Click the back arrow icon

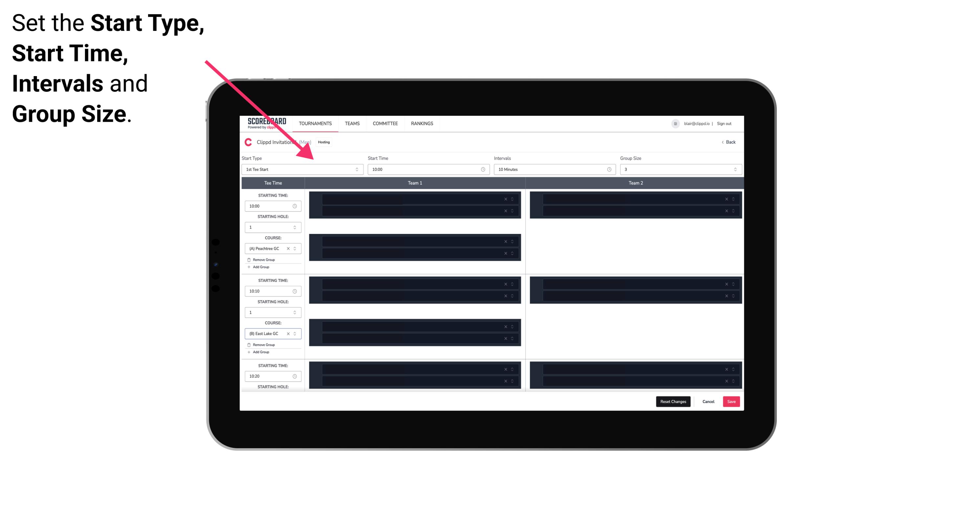click(x=722, y=142)
